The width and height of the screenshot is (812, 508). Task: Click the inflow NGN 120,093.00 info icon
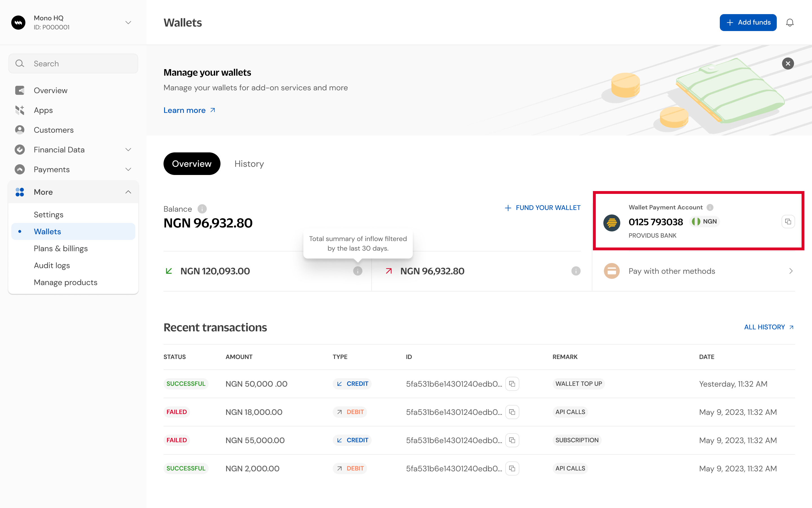coord(358,271)
